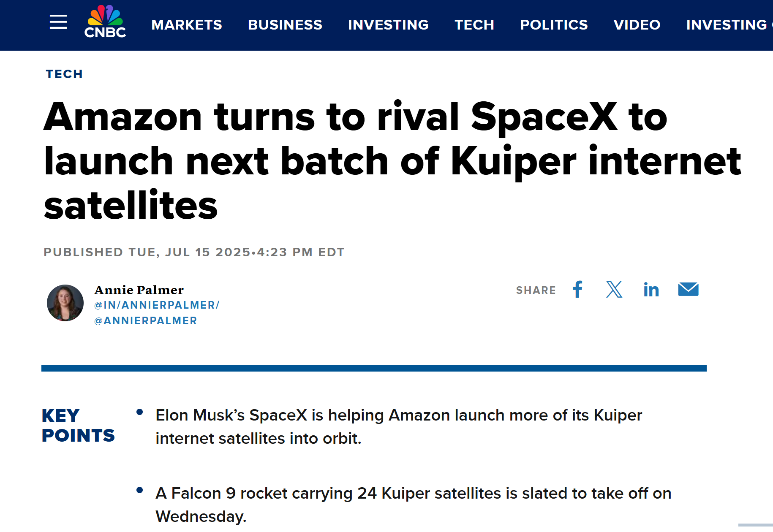Open Annie Palmer's author page
Viewport: 773px width, 532px height.
coord(139,290)
